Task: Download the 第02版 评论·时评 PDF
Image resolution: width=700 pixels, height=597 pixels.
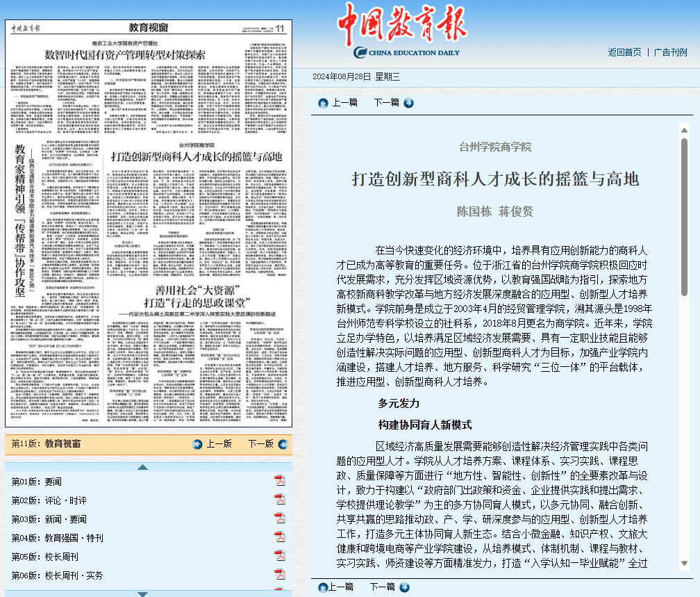Action: 280,500
